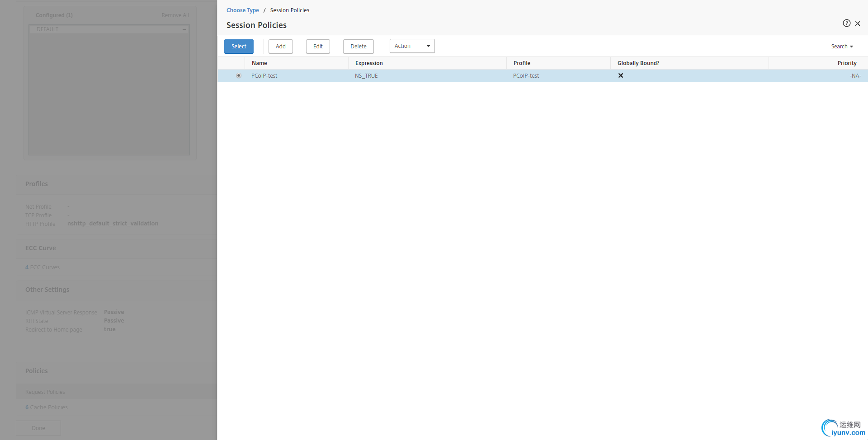Expand the Search dropdown
The height and width of the screenshot is (440, 868).
coord(842,47)
